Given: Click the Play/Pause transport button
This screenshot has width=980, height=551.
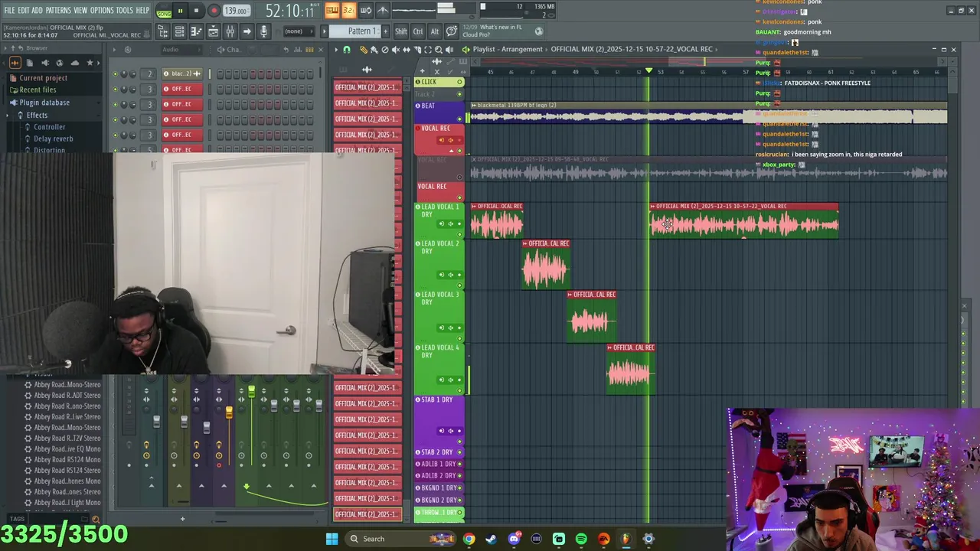Looking at the screenshot, I should click(180, 11).
